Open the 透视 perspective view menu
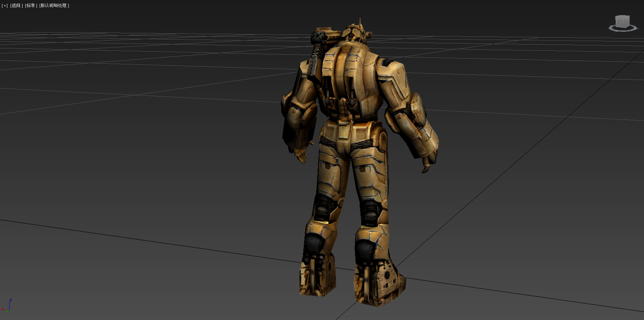 pos(16,5)
